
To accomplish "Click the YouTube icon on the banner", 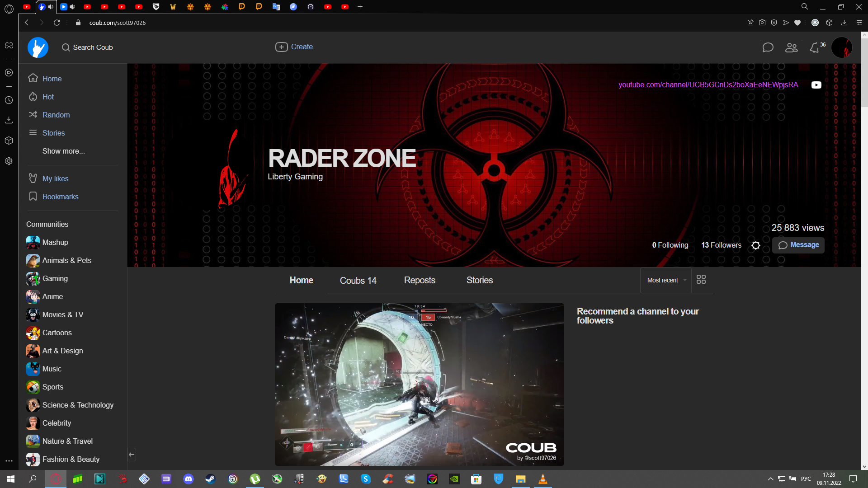I will click(x=816, y=85).
